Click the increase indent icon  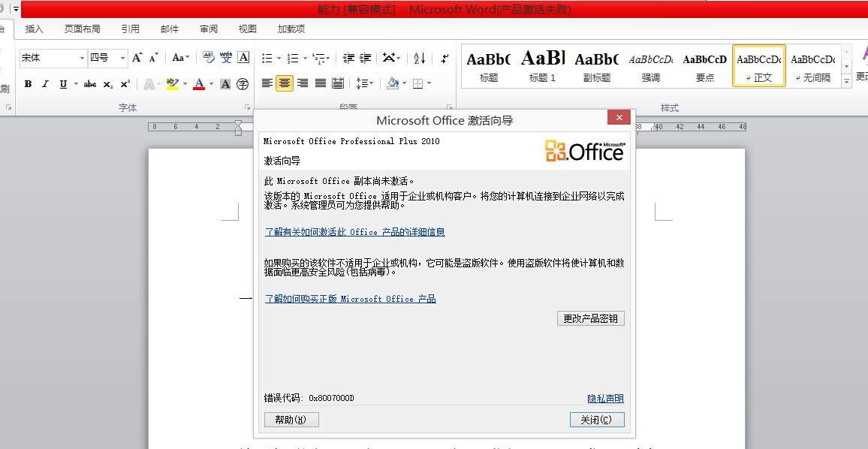click(366, 59)
